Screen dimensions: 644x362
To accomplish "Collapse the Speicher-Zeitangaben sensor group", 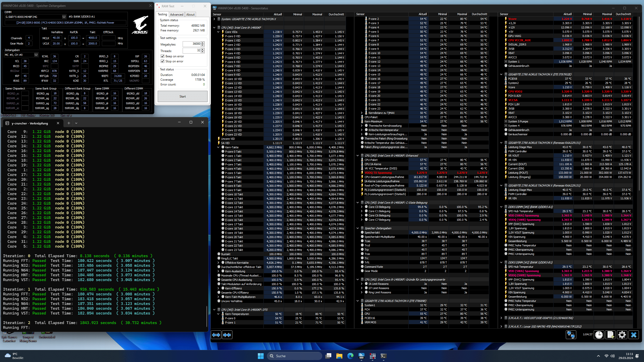I will pos(358,228).
